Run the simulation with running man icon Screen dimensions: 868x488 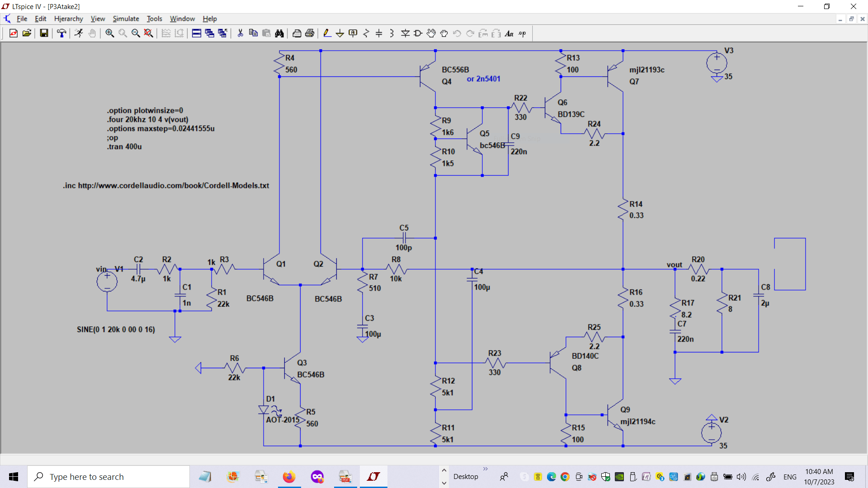(79, 33)
